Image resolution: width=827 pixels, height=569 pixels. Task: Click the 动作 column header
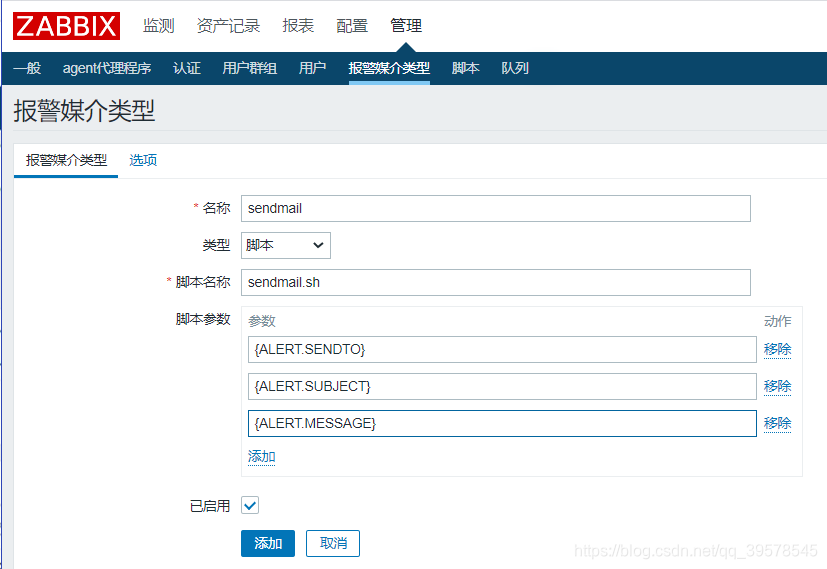click(777, 321)
